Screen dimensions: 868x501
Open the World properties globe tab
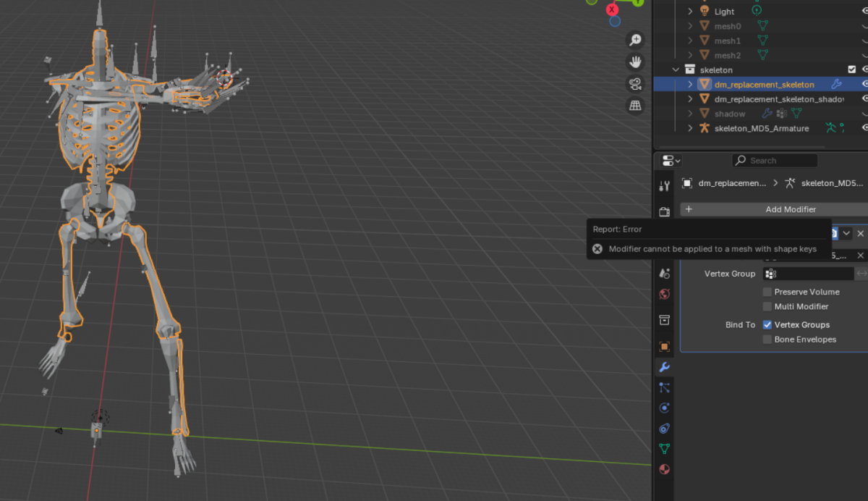(664, 295)
